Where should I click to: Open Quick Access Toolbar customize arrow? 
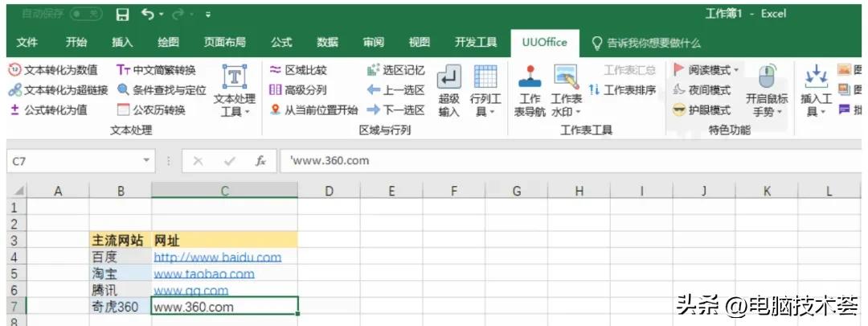pos(207,15)
